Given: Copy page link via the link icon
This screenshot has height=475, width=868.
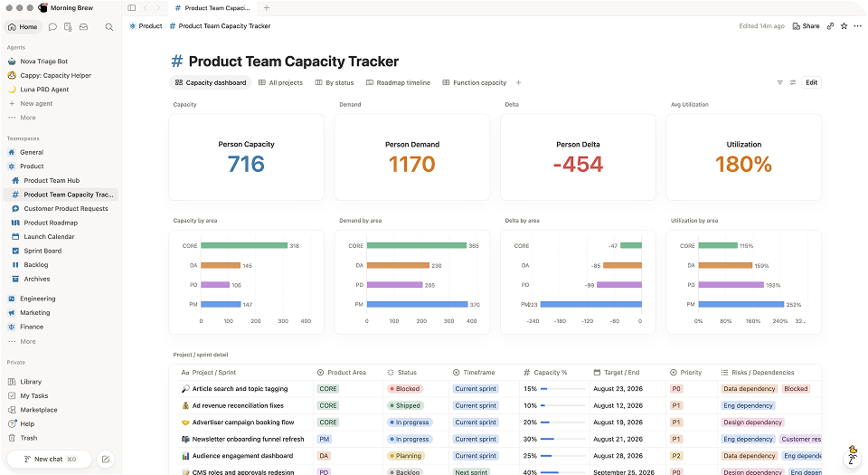Looking at the screenshot, I should [x=830, y=26].
